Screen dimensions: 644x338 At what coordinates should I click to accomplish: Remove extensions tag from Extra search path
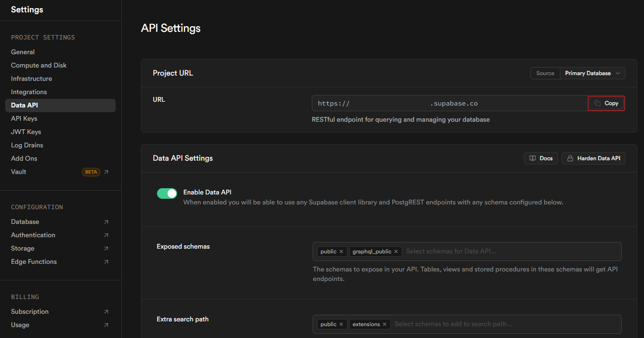(x=385, y=324)
